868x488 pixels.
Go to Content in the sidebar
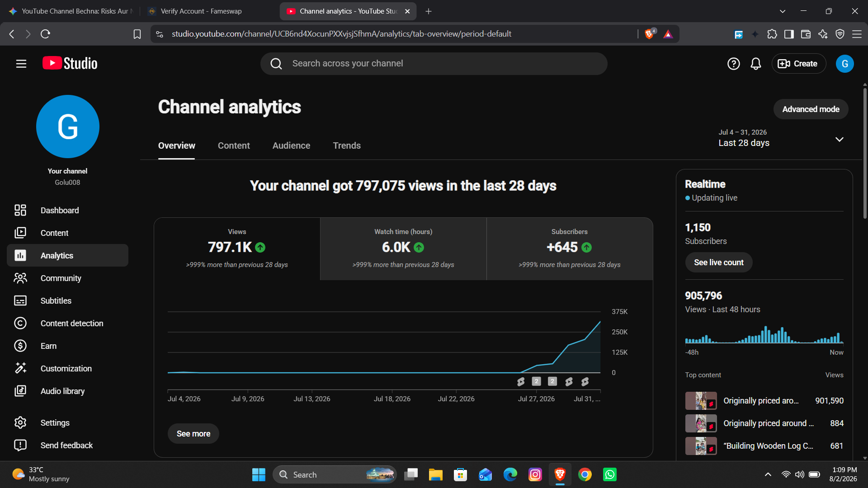click(68, 233)
